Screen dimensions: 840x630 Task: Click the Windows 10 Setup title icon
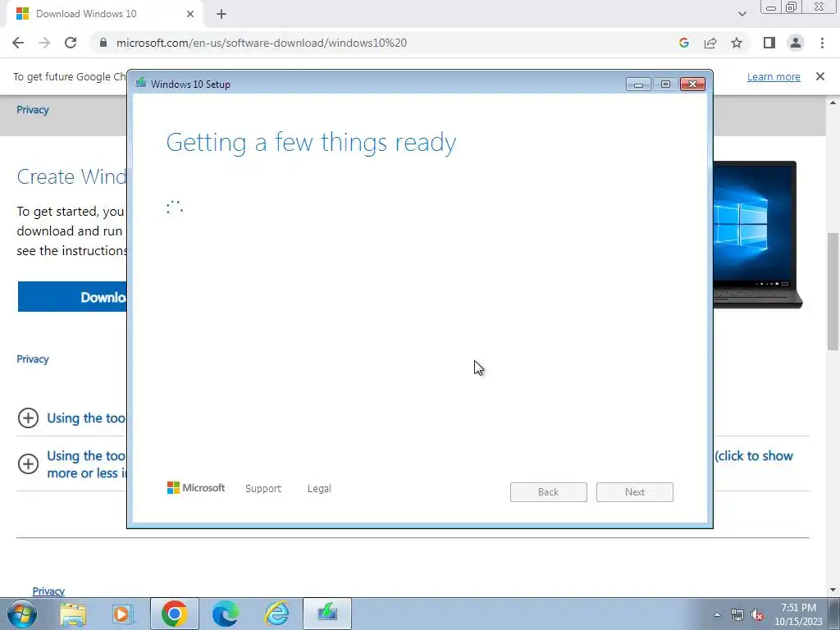pos(141,84)
